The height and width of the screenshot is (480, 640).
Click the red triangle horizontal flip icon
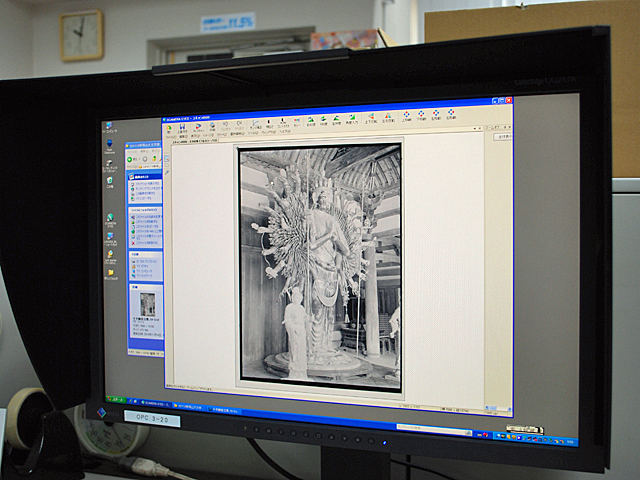[388, 118]
